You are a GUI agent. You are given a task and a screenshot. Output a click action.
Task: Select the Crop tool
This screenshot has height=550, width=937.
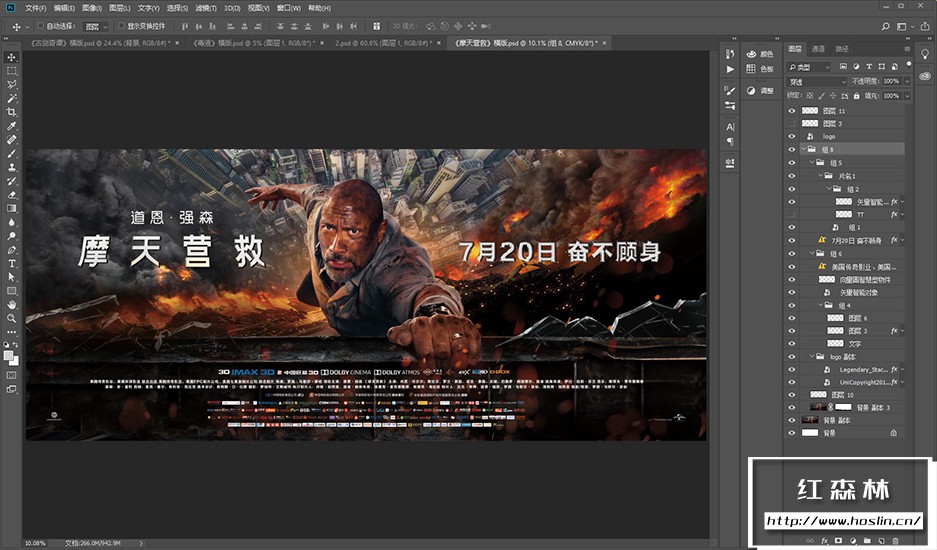pyautogui.click(x=11, y=112)
